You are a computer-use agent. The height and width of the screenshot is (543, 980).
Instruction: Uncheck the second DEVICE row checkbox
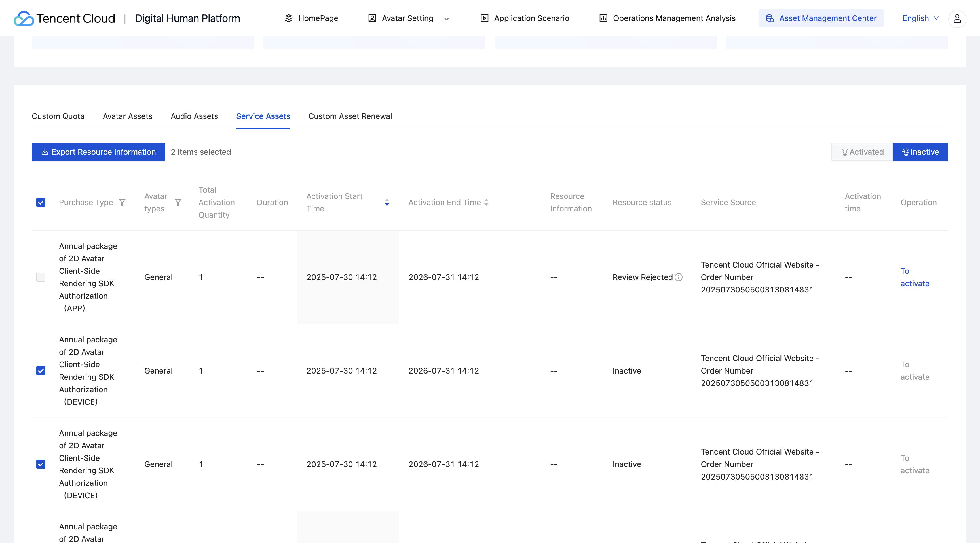[x=41, y=464]
